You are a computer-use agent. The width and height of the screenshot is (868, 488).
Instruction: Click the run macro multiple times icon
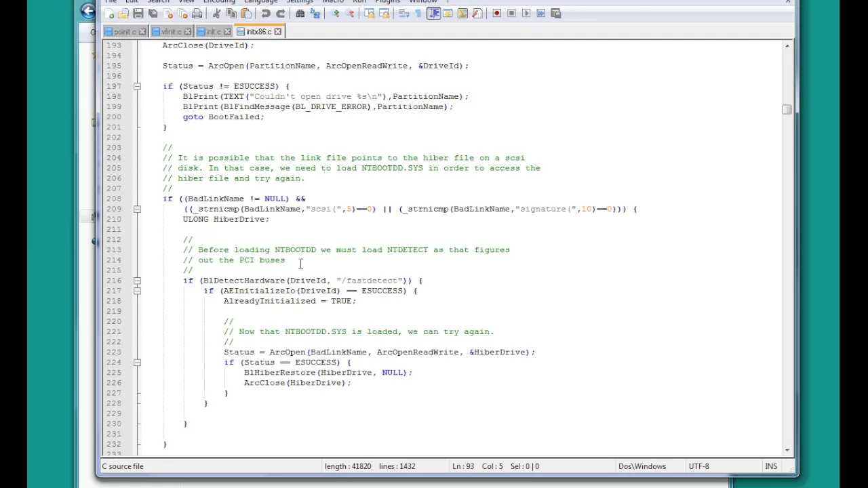point(541,13)
